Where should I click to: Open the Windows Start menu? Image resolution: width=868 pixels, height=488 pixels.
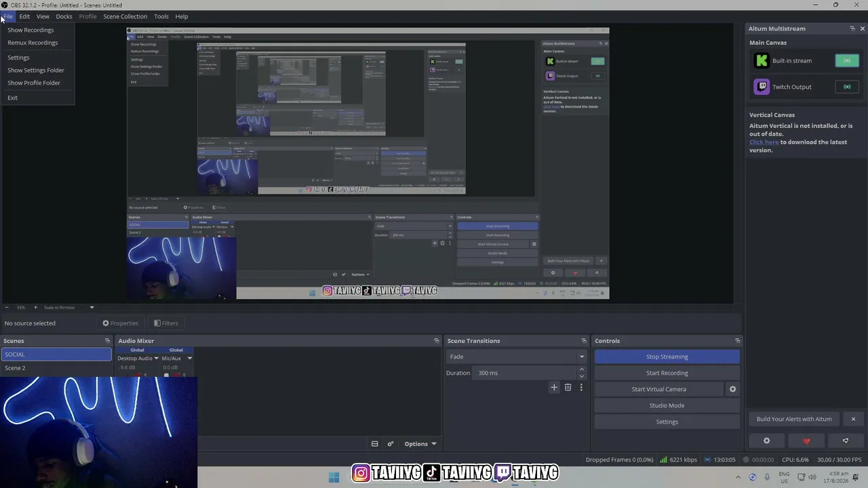(x=334, y=477)
